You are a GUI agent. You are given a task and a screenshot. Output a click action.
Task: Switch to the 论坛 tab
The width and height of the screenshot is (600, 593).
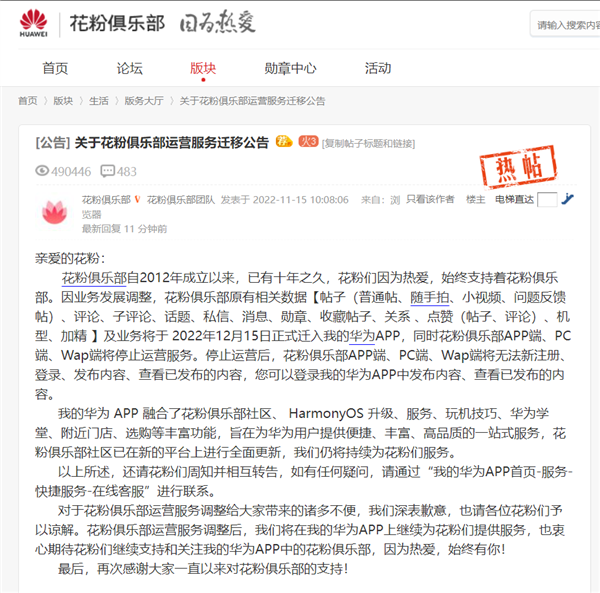click(129, 68)
